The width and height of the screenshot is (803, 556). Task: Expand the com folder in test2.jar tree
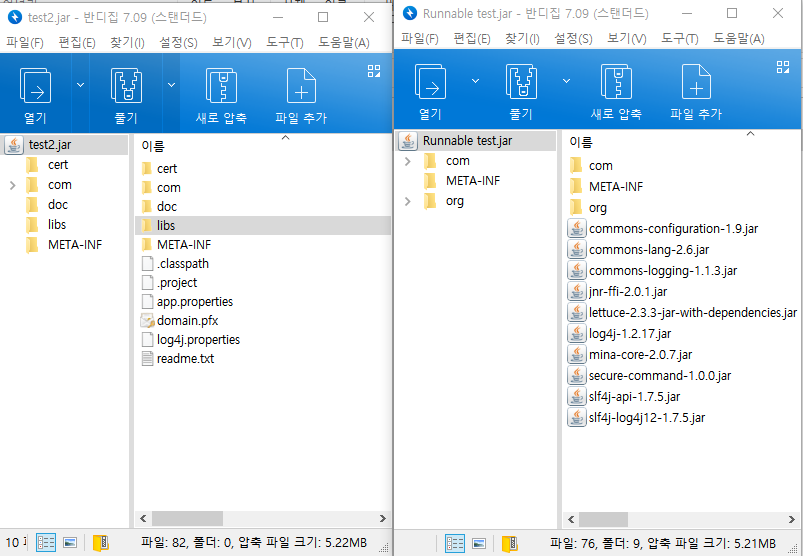point(13,185)
